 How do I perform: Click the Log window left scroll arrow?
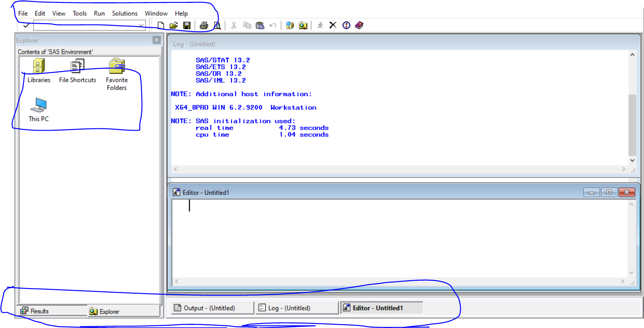(x=175, y=169)
